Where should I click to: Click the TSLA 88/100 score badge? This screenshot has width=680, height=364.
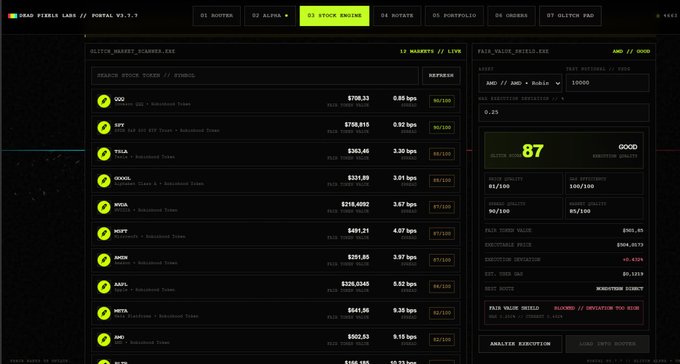tap(442, 154)
